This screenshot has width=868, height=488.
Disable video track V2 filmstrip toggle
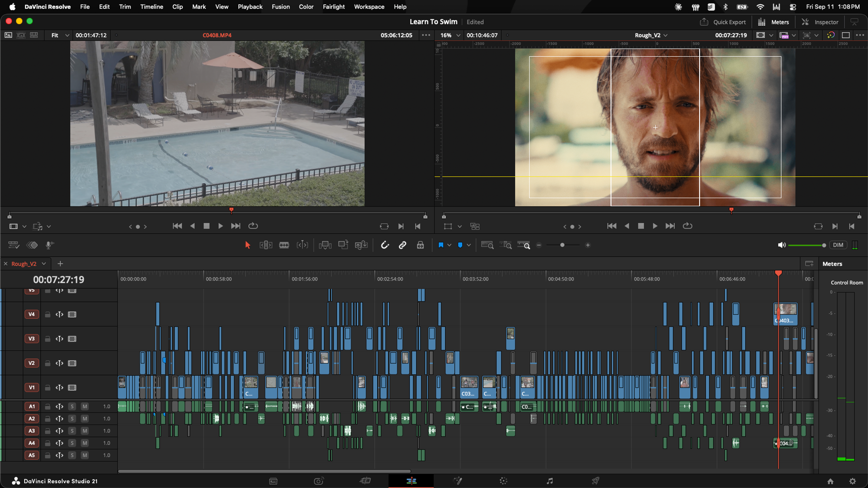(x=72, y=363)
